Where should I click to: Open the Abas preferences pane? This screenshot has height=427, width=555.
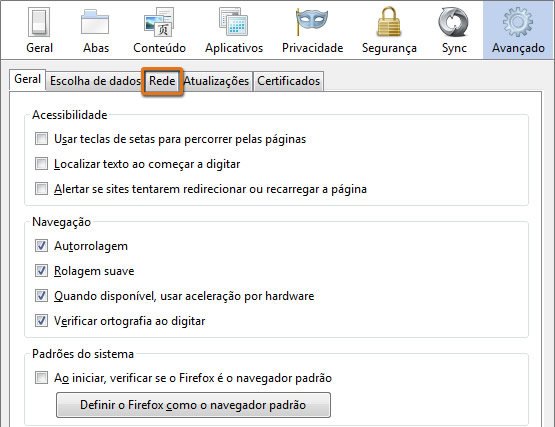point(96,30)
